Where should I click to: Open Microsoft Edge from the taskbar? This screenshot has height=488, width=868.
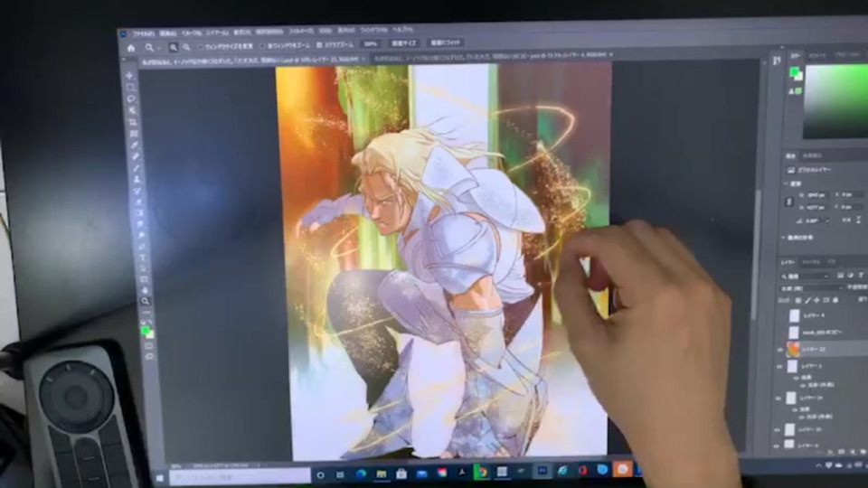pyautogui.click(x=362, y=474)
